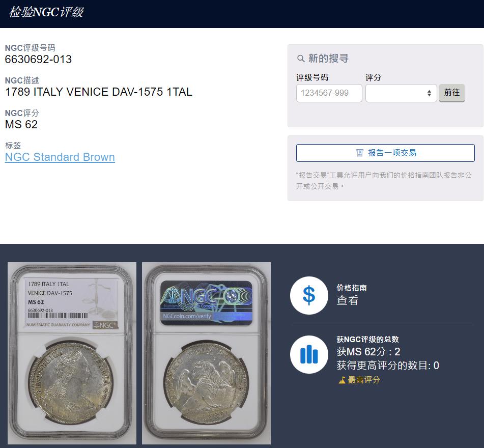Open the obverse coin slab photo

72,353
